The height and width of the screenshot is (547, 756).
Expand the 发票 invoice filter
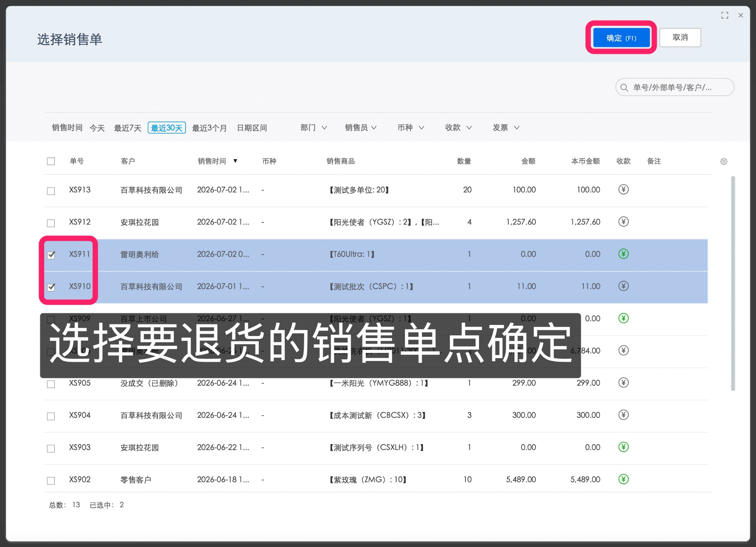click(506, 128)
